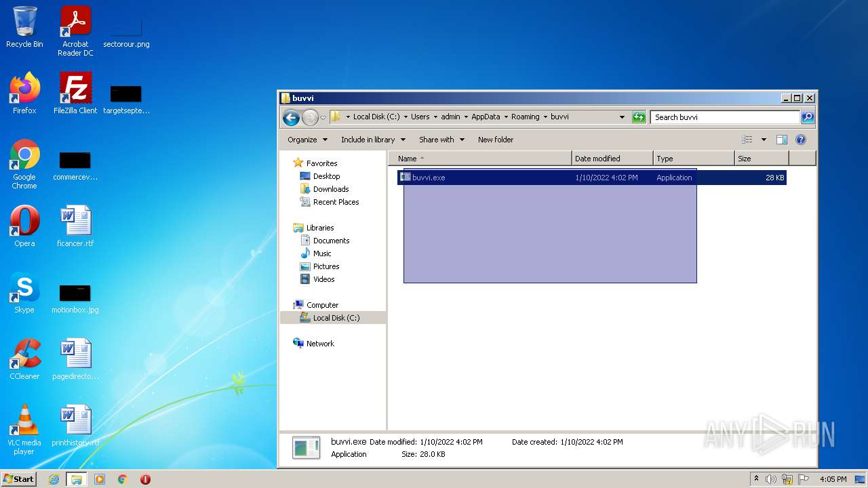Sort by Size column header
Screen dimensions: 868x488
pyautogui.click(x=762, y=159)
